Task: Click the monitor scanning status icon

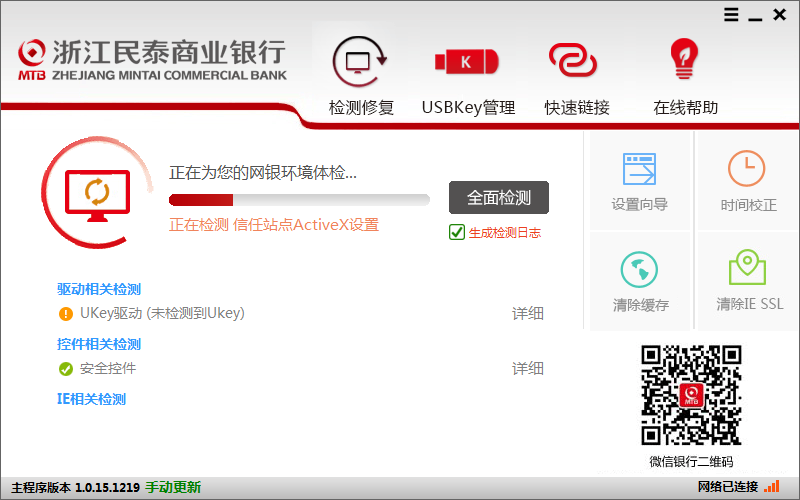Action: point(97,193)
